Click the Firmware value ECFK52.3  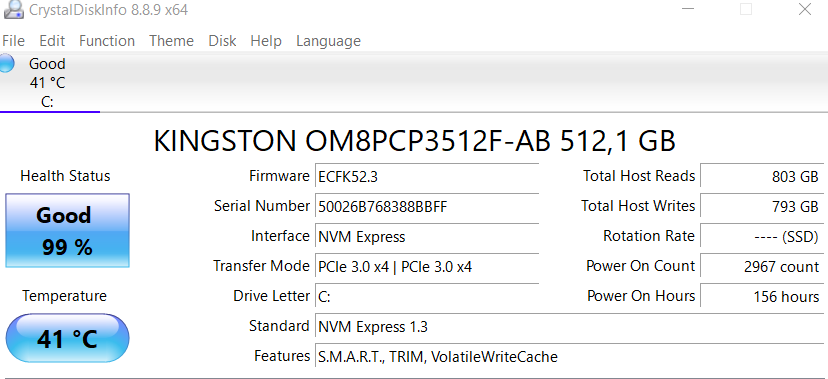pos(427,176)
